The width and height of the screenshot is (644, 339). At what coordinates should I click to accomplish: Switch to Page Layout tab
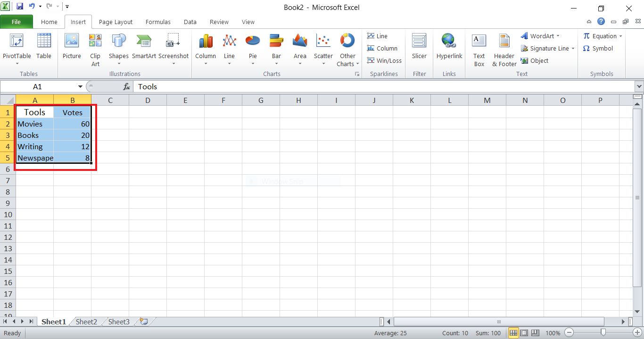(116, 22)
